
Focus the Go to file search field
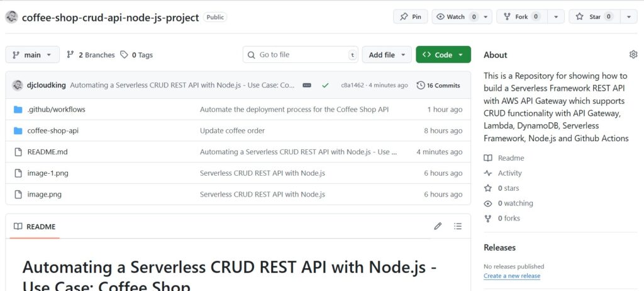click(x=300, y=55)
